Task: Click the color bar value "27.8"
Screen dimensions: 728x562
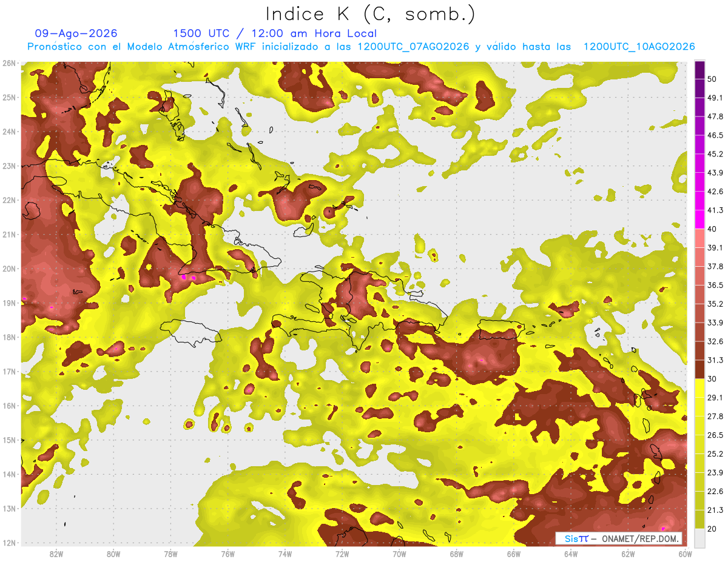Action: (715, 416)
